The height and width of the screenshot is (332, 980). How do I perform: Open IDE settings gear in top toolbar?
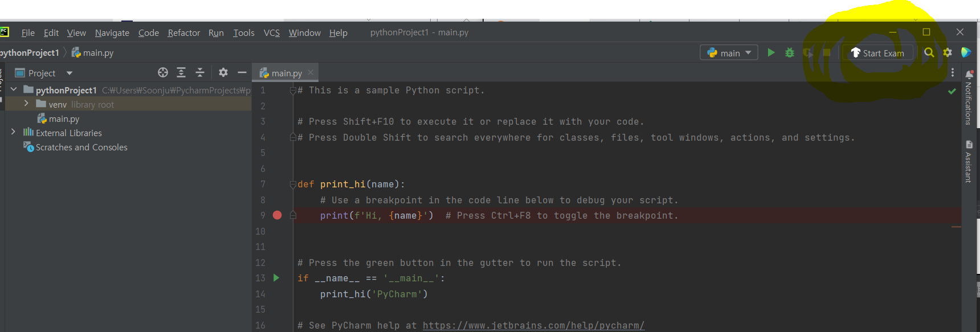pos(948,52)
